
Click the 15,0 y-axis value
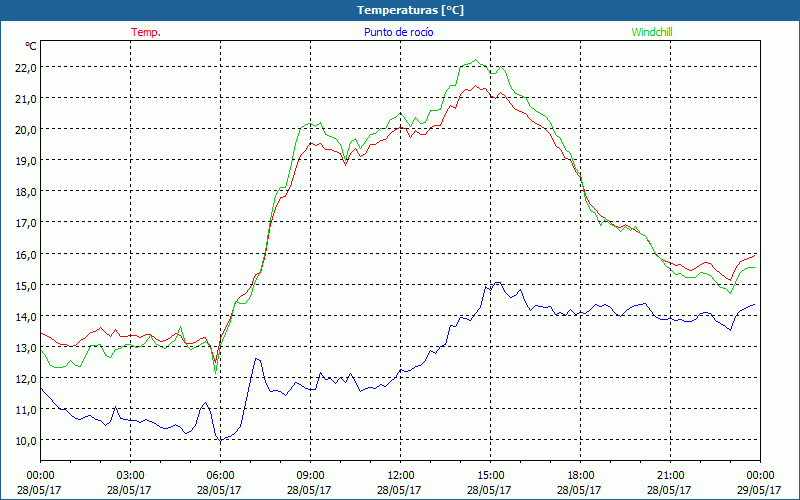tap(26, 285)
